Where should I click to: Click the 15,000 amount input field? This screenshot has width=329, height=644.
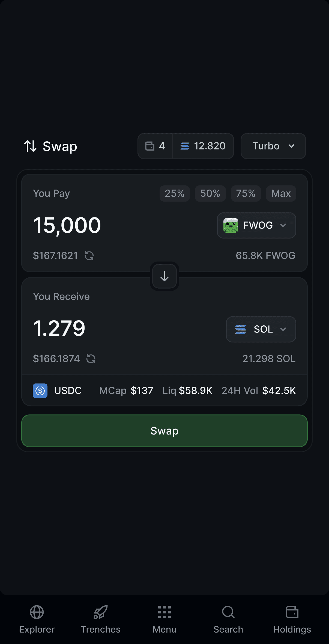(67, 225)
